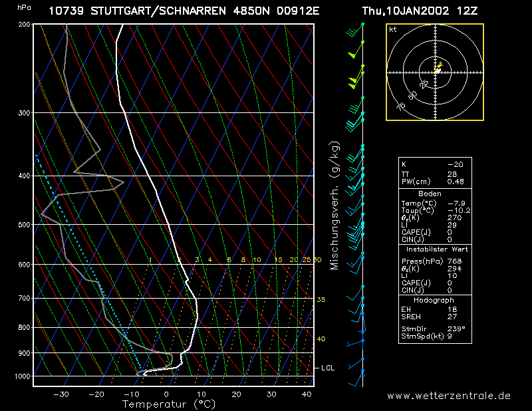Select the Press(hPa) value 768
Image resolution: width=532 pixels, height=411 pixels.
point(455,261)
